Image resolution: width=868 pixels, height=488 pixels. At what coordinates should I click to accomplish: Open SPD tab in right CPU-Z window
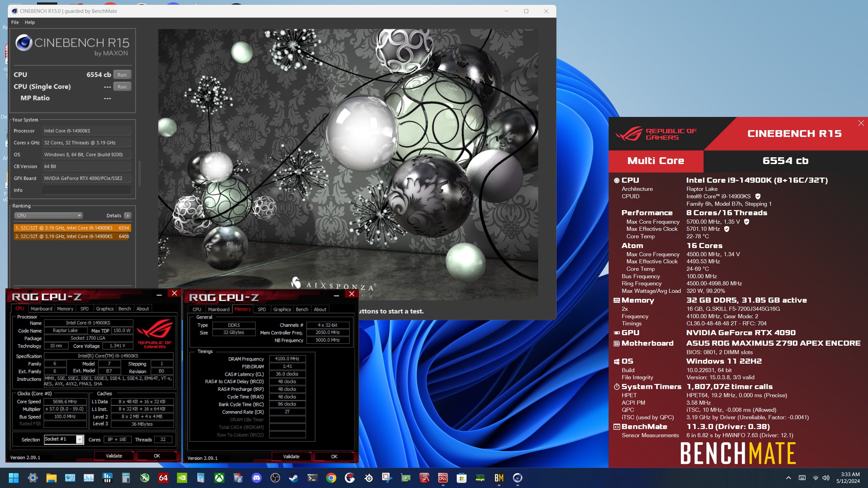tap(262, 309)
